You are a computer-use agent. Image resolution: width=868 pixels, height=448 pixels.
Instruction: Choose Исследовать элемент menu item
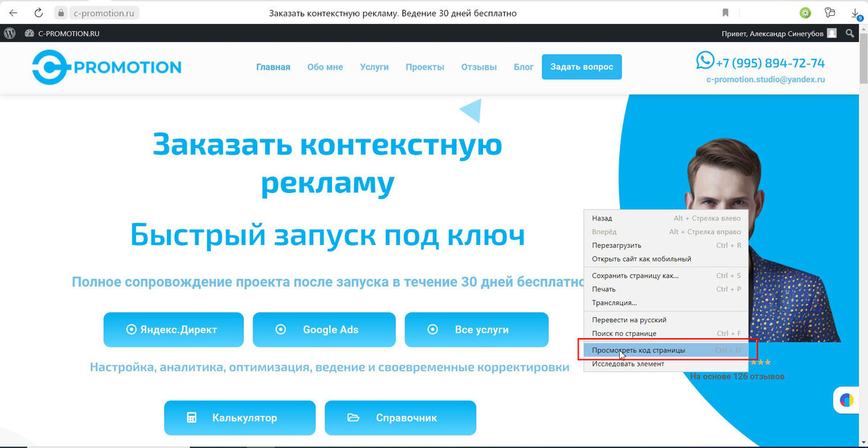(x=665, y=364)
